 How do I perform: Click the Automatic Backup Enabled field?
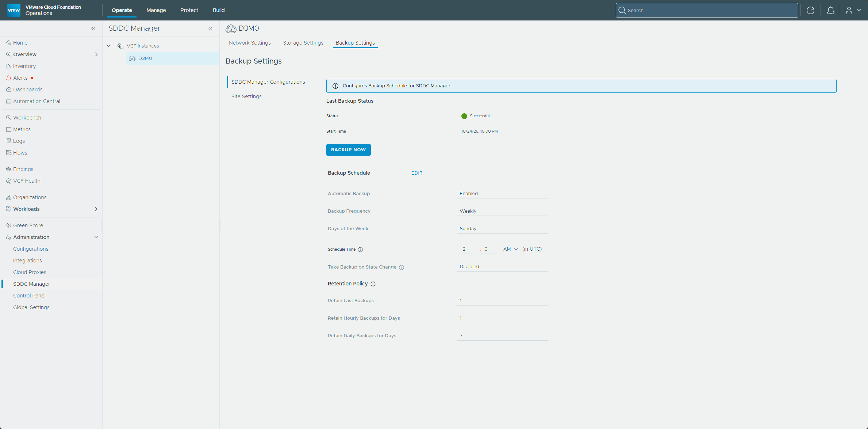pos(502,194)
